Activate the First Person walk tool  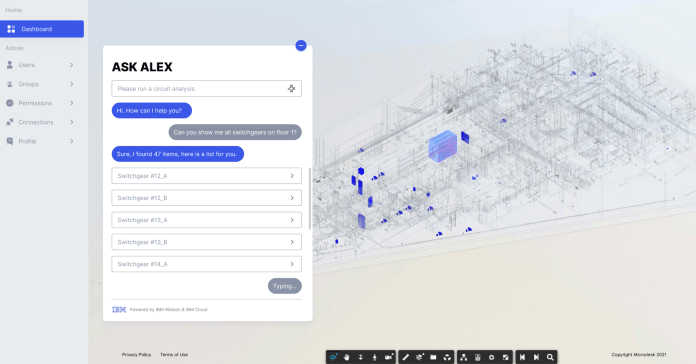375,357
